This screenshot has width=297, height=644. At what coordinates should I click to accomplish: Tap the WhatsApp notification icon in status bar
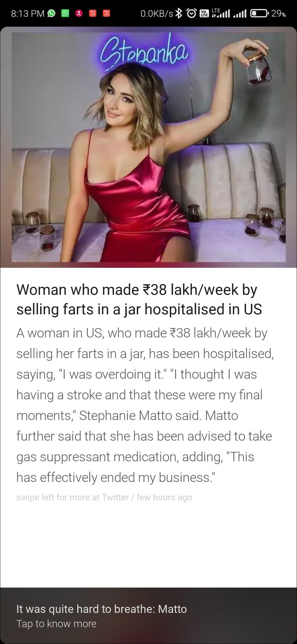[x=51, y=14]
